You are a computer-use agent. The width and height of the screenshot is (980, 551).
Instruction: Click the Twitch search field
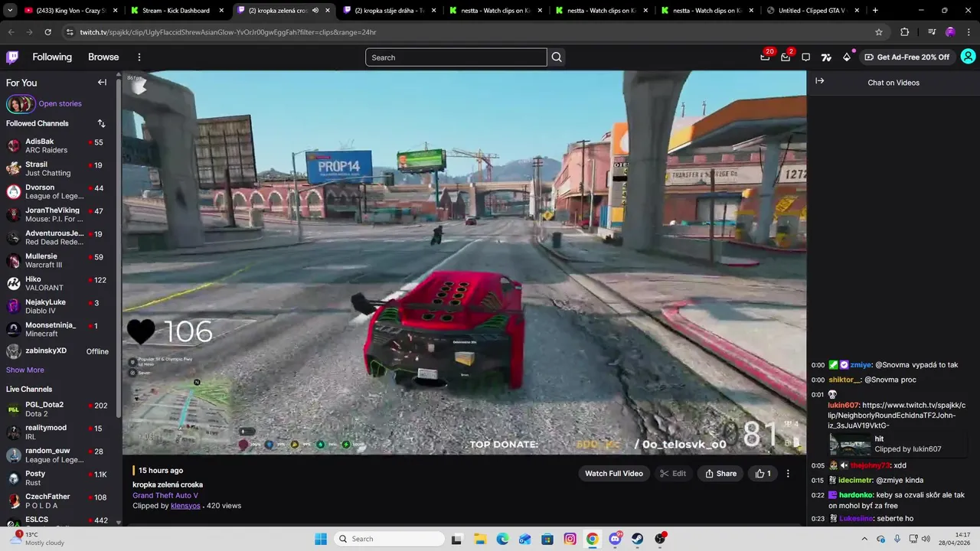click(456, 57)
